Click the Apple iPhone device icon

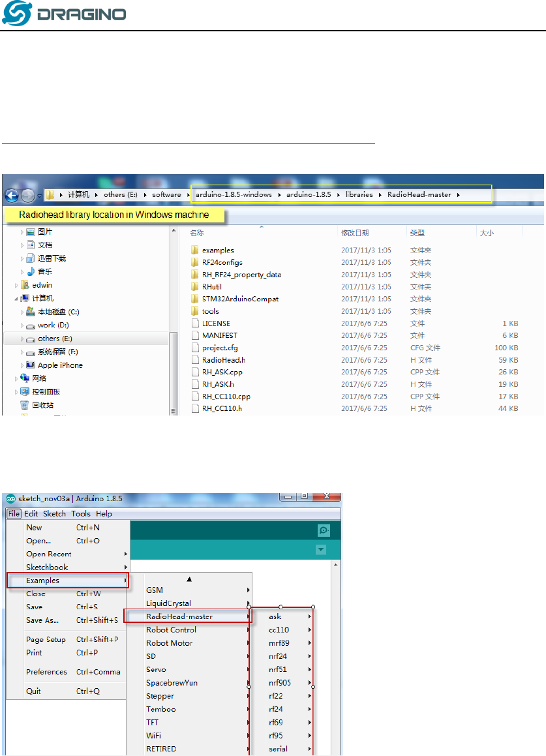click(x=31, y=365)
